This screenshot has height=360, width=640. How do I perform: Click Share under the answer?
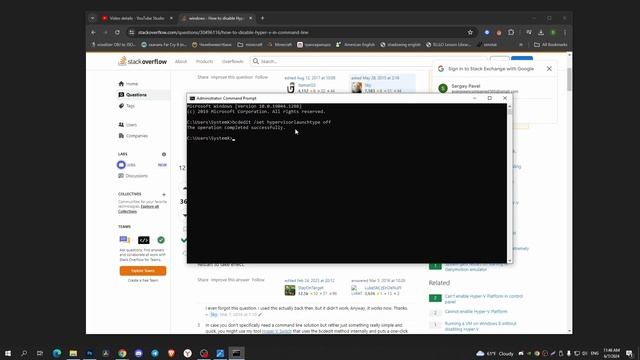pyautogui.click(x=203, y=280)
